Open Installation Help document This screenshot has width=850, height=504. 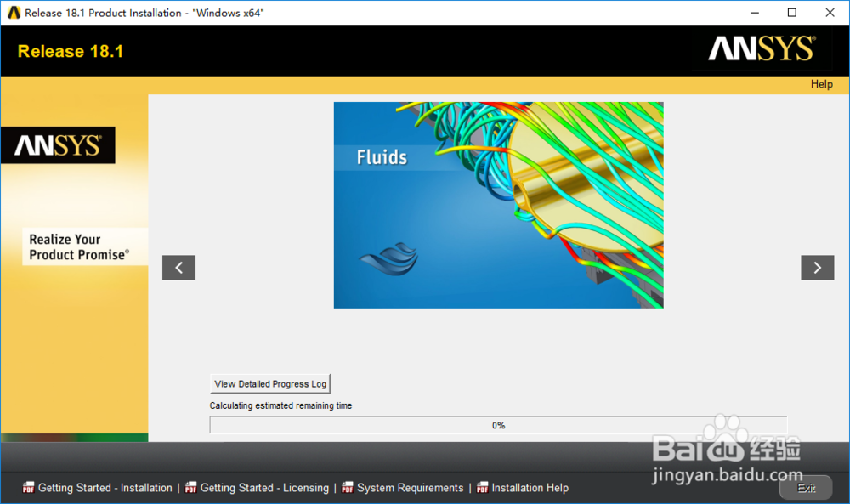coord(530,488)
